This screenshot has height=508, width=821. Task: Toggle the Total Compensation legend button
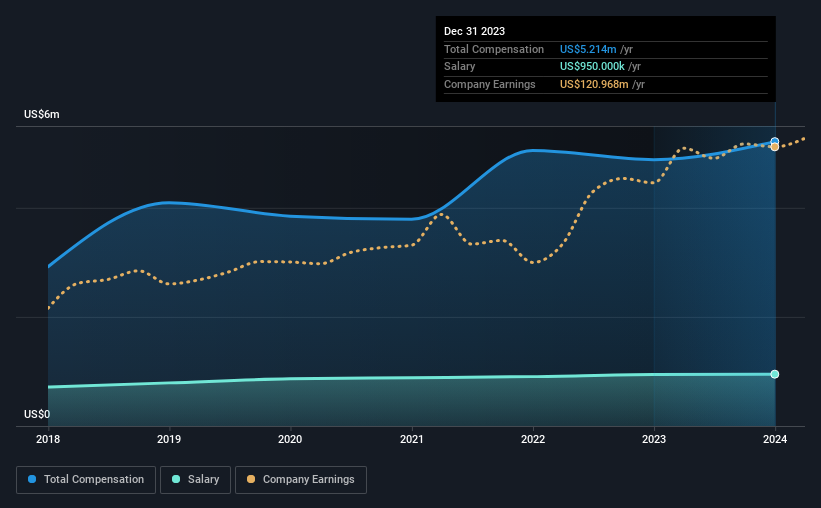click(86, 480)
